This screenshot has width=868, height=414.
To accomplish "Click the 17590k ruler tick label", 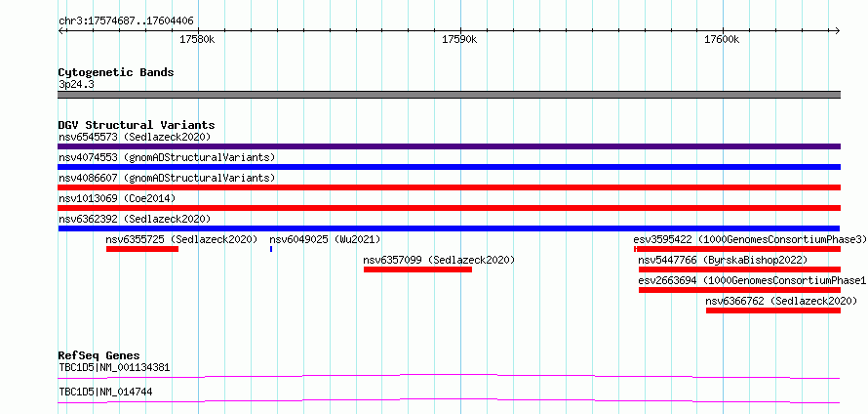I will point(459,39).
